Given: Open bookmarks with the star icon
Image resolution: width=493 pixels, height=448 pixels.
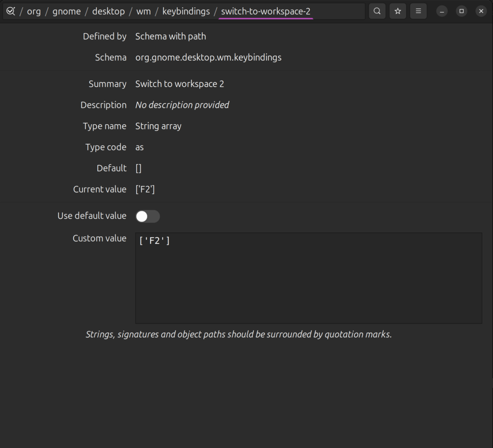Looking at the screenshot, I should (398, 11).
